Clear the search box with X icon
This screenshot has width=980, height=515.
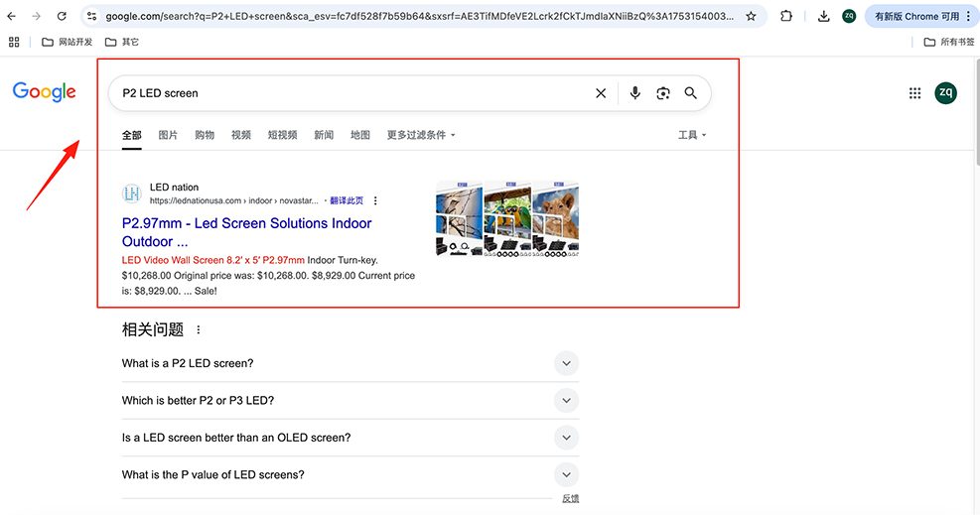[x=601, y=93]
